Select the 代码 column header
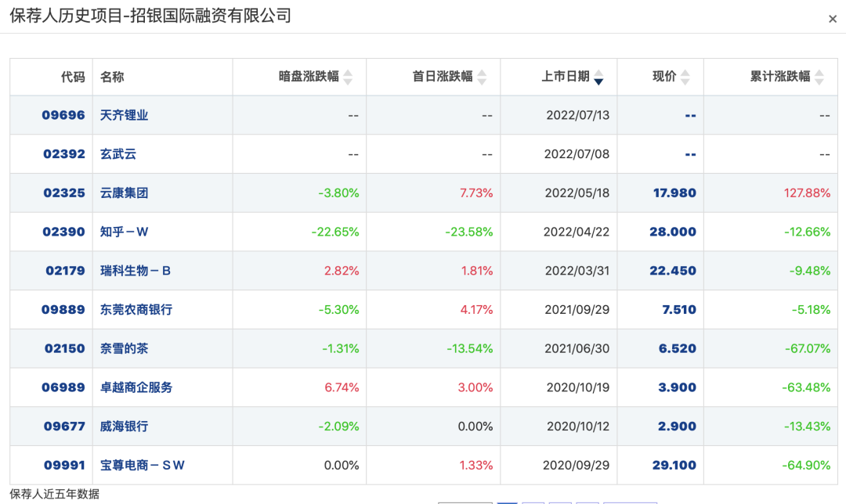846x504 pixels. point(73,77)
